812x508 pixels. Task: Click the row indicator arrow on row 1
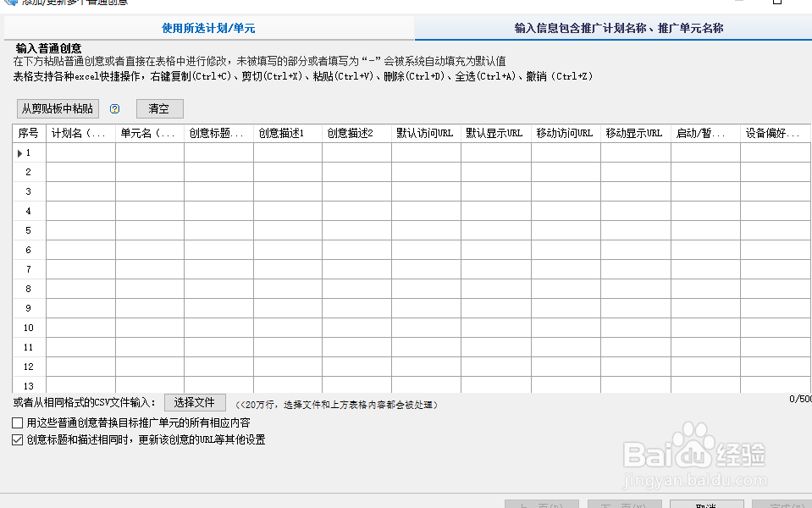18,152
